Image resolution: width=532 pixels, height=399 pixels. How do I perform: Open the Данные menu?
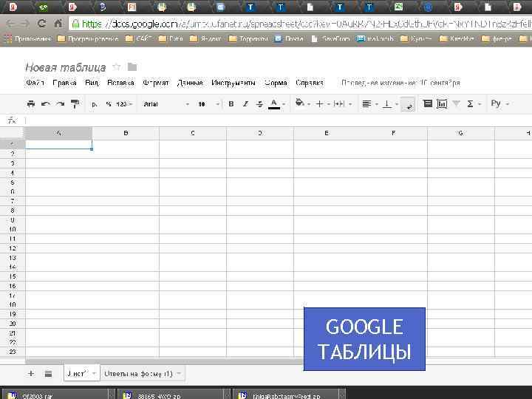(190, 83)
